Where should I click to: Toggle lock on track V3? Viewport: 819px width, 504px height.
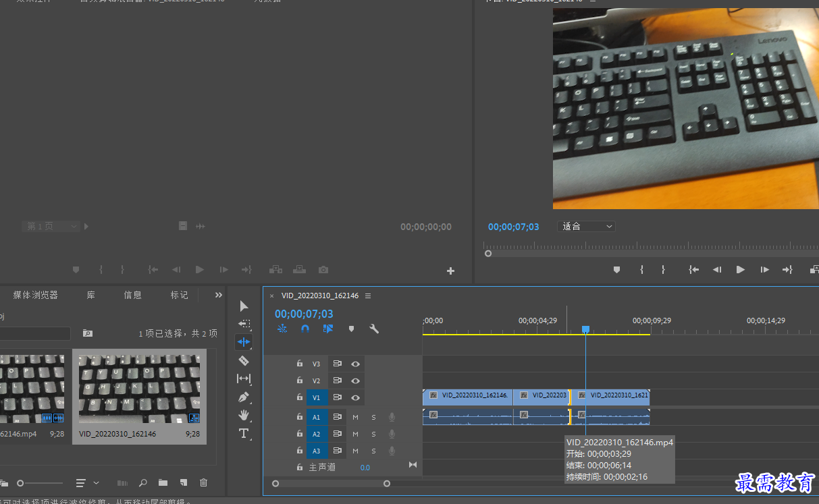tap(300, 364)
